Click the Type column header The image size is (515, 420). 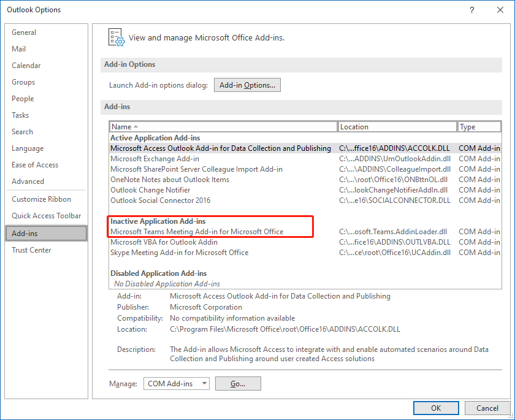pos(479,126)
